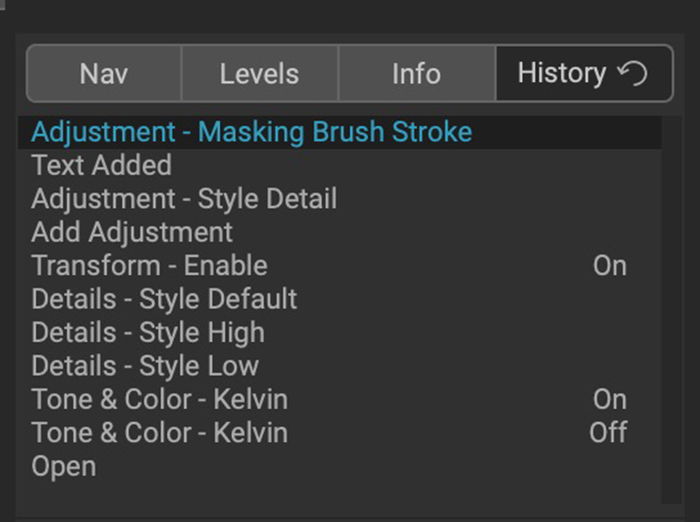Image resolution: width=700 pixels, height=522 pixels.
Task: Jump to Details - Style Default state
Action: pyautogui.click(x=340, y=299)
